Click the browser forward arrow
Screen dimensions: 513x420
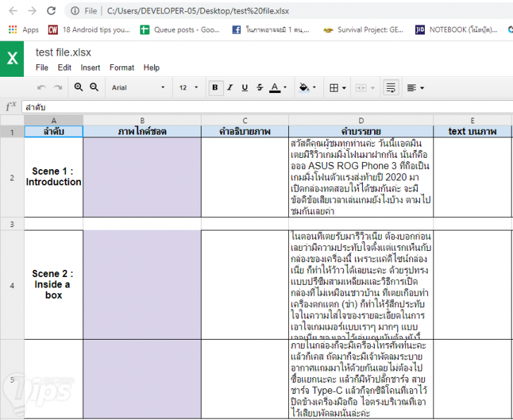(x=32, y=11)
